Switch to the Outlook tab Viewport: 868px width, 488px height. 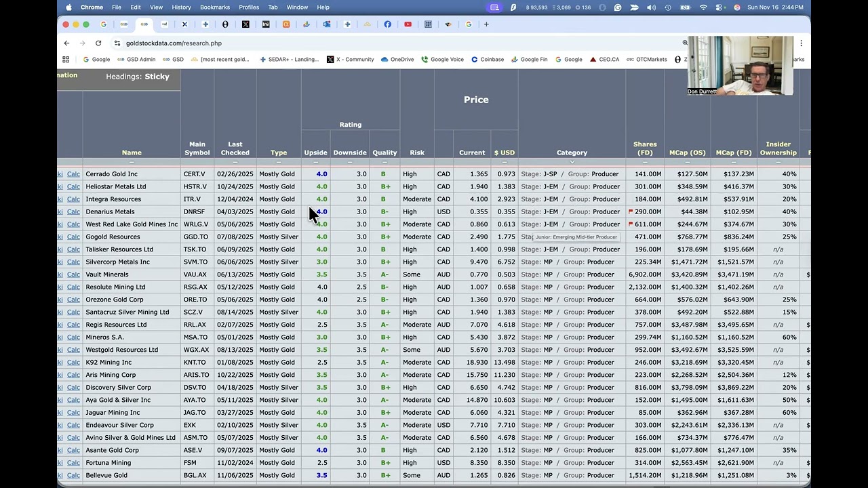click(x=326, y=24)
